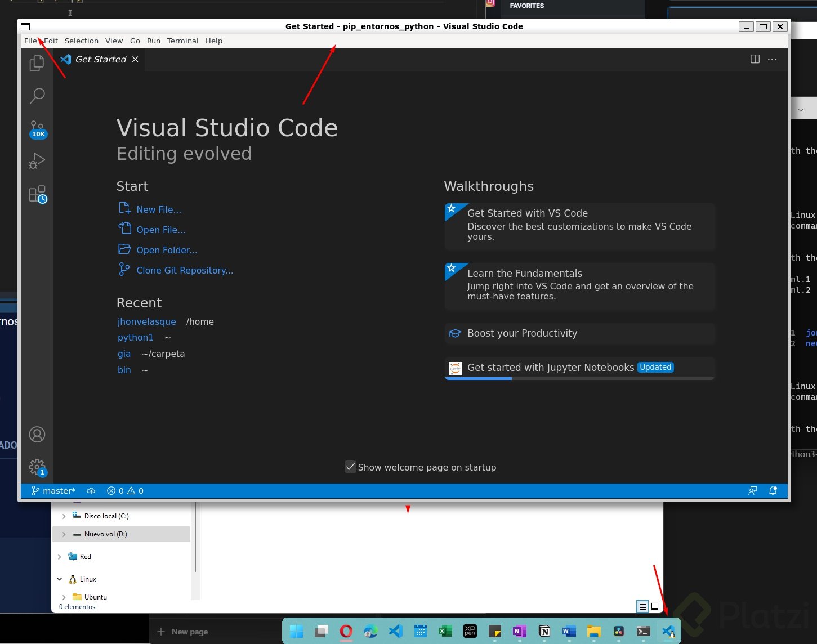Open OneNote from the taskbar

[520, 632]
